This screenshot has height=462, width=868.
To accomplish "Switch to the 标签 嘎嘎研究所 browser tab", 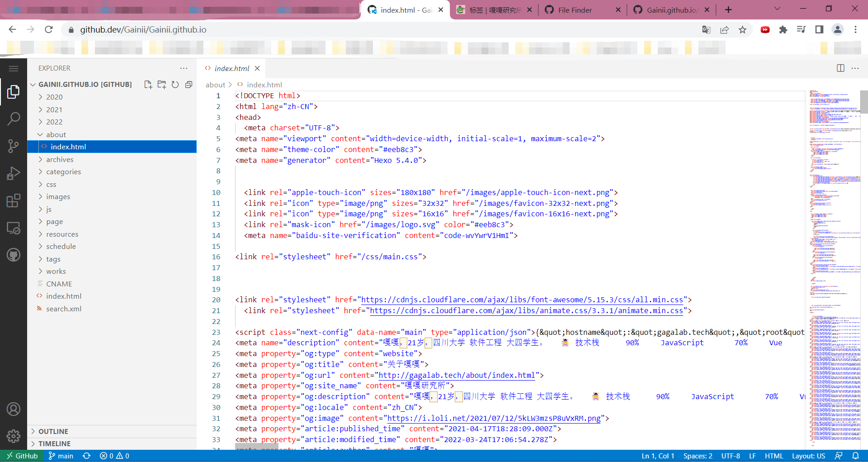I will [494, 10].
